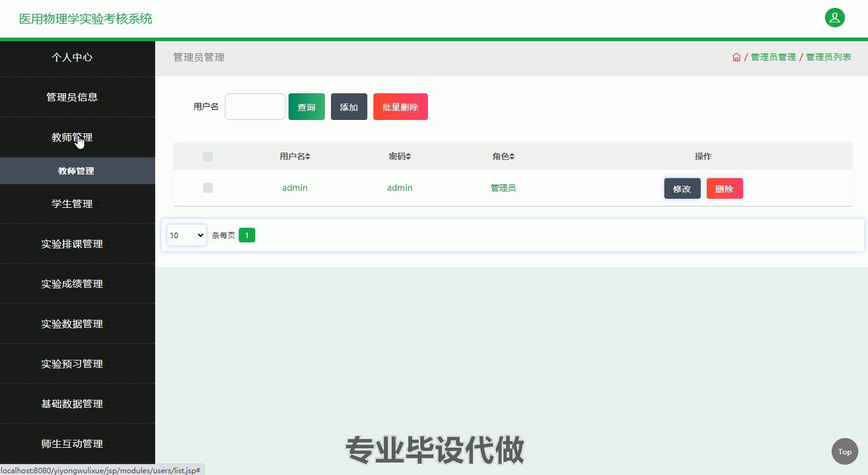Image resolution: width=868 pixels, height=475 pixels.
Task: Expand the 基础数据管理 menu
Action: click(x=77, y=404)
